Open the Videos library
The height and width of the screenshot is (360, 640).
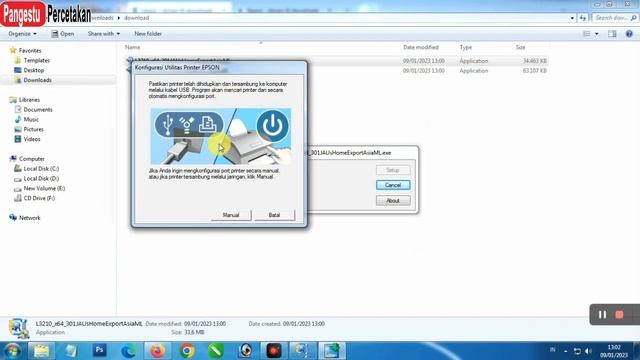point(32,139)
